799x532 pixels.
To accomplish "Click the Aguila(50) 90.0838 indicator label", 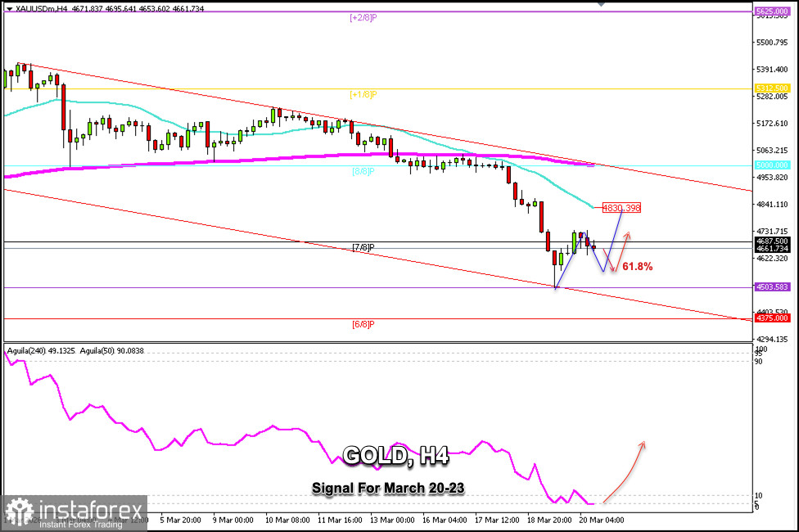I will coord(112,351).
